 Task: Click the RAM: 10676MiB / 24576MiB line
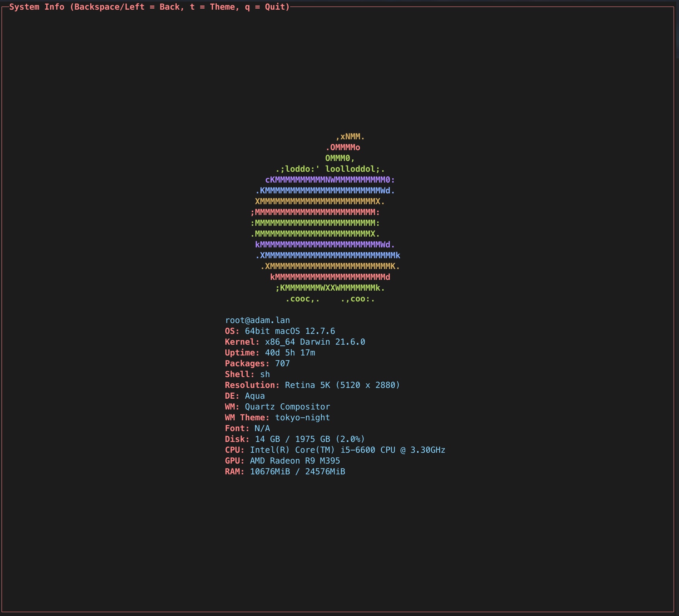coord(285,472)
